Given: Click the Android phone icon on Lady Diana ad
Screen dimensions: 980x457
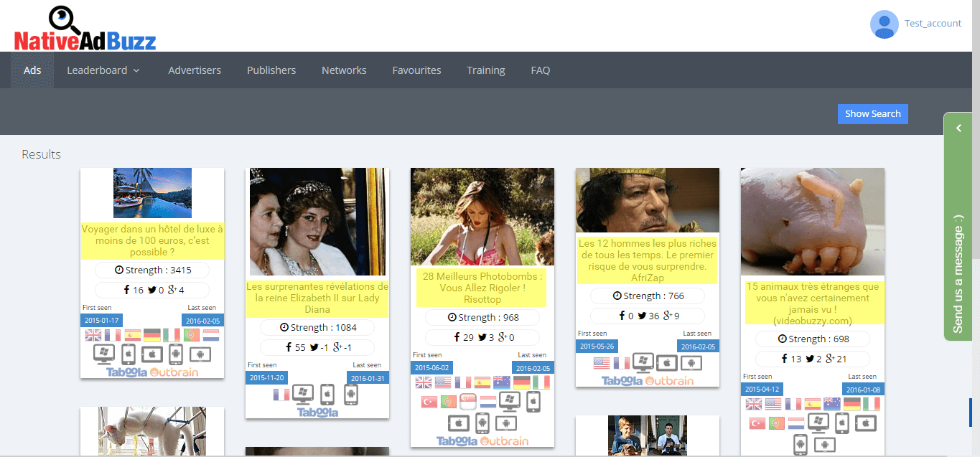Looking at the screenshot, I should click(350, 395).
